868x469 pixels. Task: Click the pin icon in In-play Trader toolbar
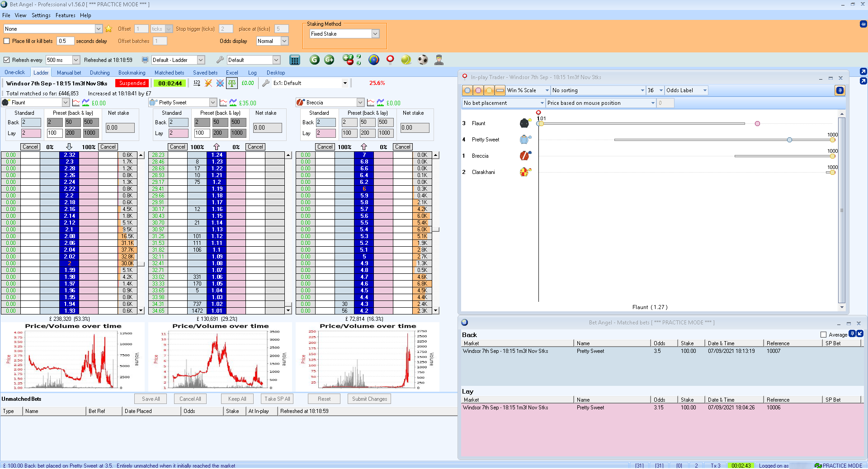click(840, 90)
